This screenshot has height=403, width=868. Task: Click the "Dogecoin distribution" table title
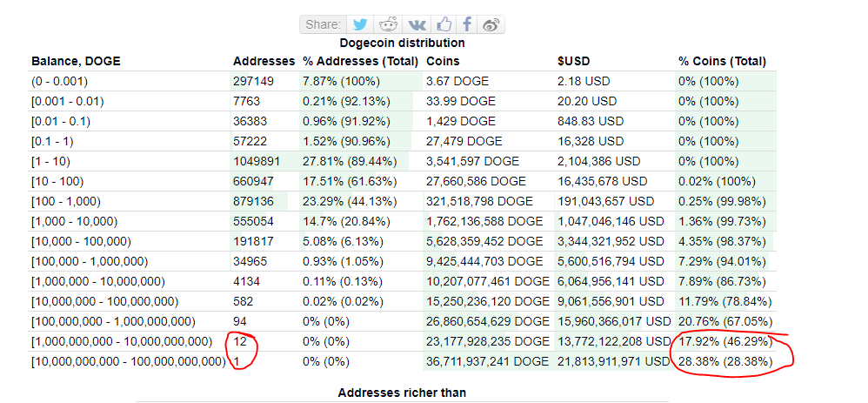402,43
